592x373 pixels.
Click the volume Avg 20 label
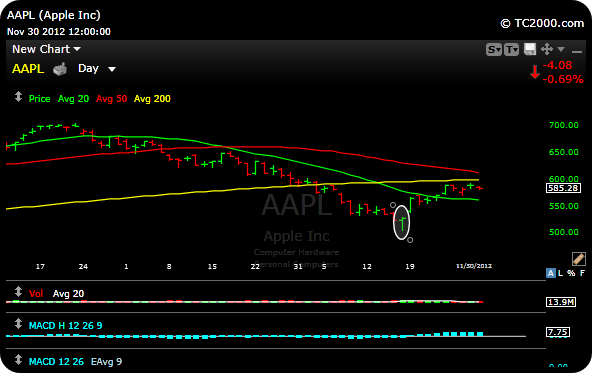(68, 293)
